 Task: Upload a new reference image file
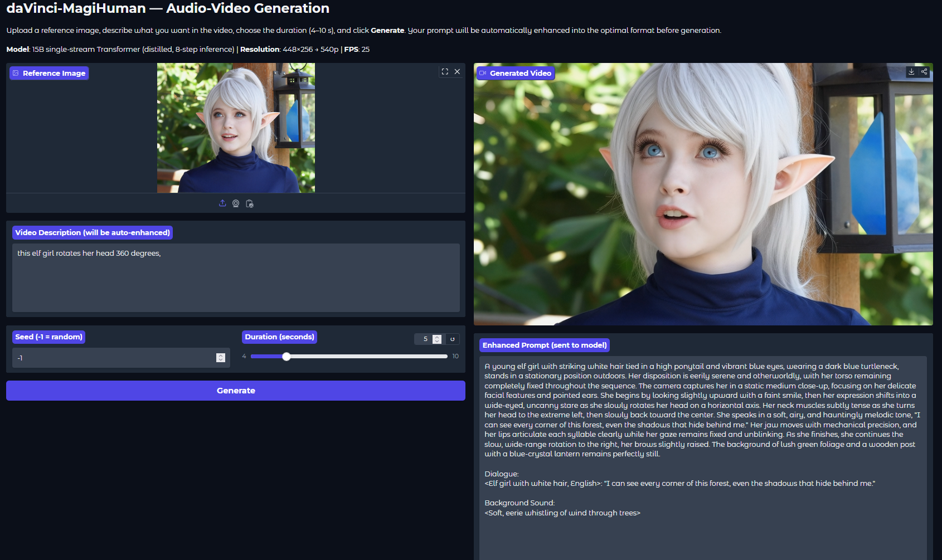[222, 203]
